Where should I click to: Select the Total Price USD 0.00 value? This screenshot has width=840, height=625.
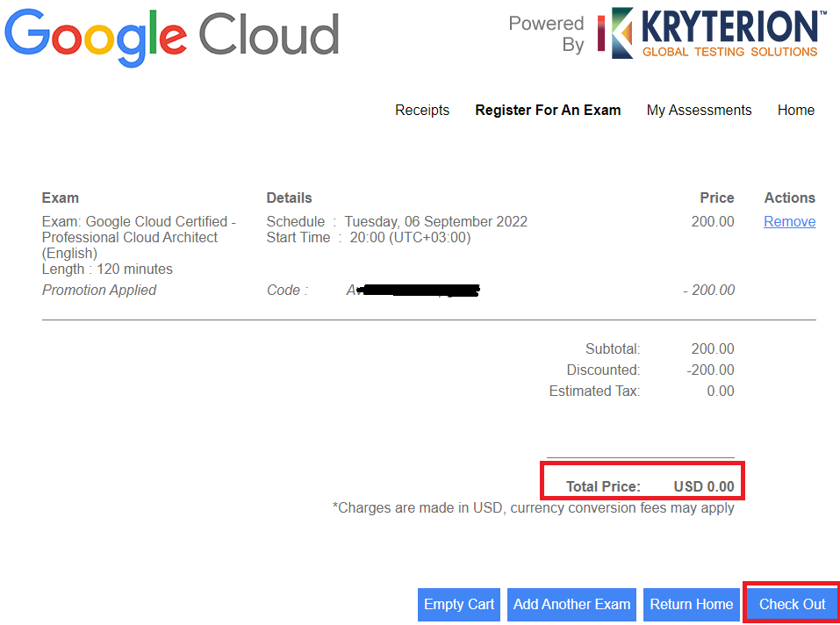pyautogui.click(x=703, y=486)
